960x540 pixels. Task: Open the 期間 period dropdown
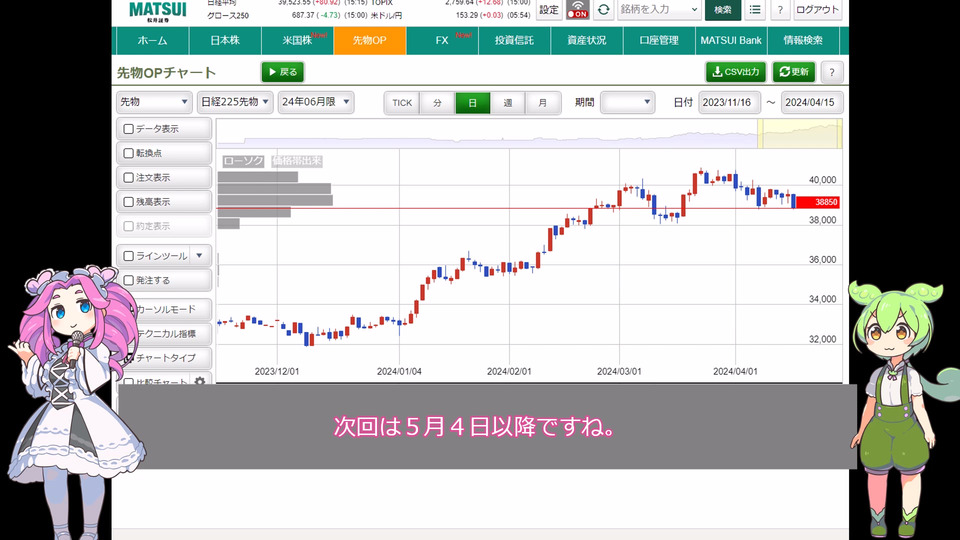pyautogui.click(x=628, y=102)
